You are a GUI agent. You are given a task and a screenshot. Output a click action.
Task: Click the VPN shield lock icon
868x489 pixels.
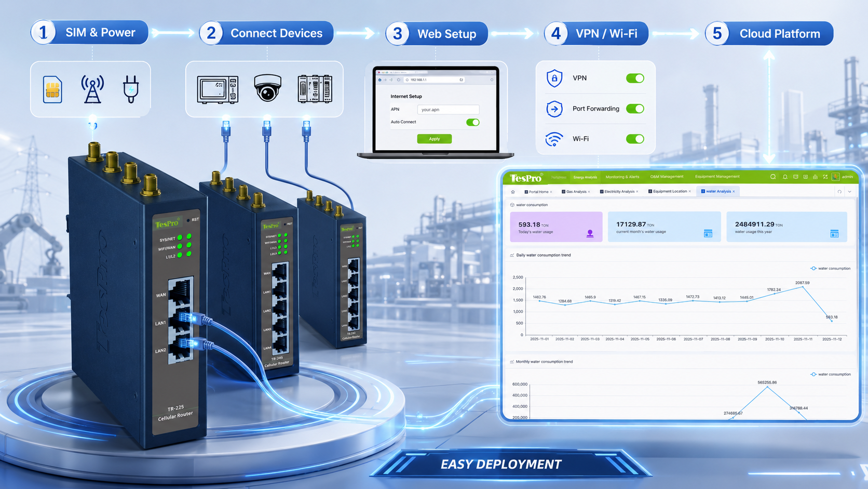click(x=554, y=78)
